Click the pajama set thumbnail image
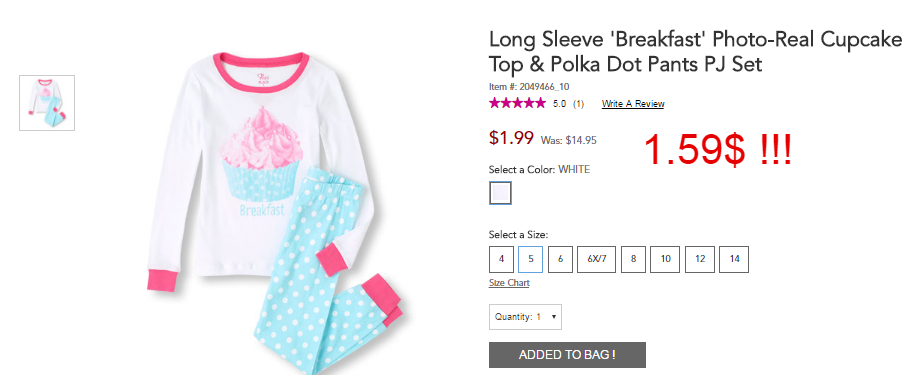This screenshot has width=911, height=375. [x=47, y=103]
